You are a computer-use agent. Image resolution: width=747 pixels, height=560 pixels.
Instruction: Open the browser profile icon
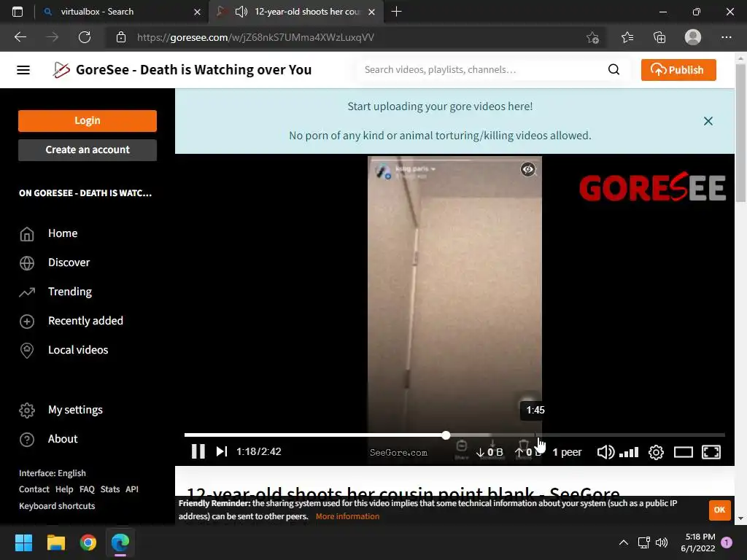coord(693,37)
